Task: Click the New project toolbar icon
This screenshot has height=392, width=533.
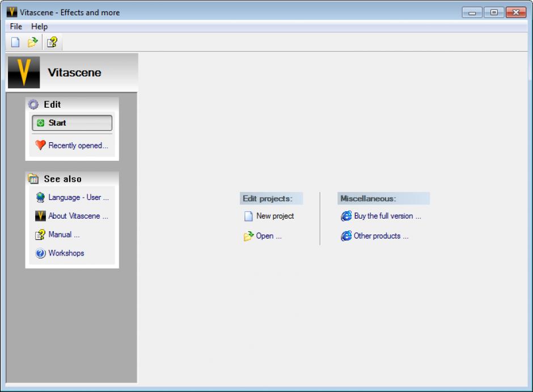Action: coord(15,42)
